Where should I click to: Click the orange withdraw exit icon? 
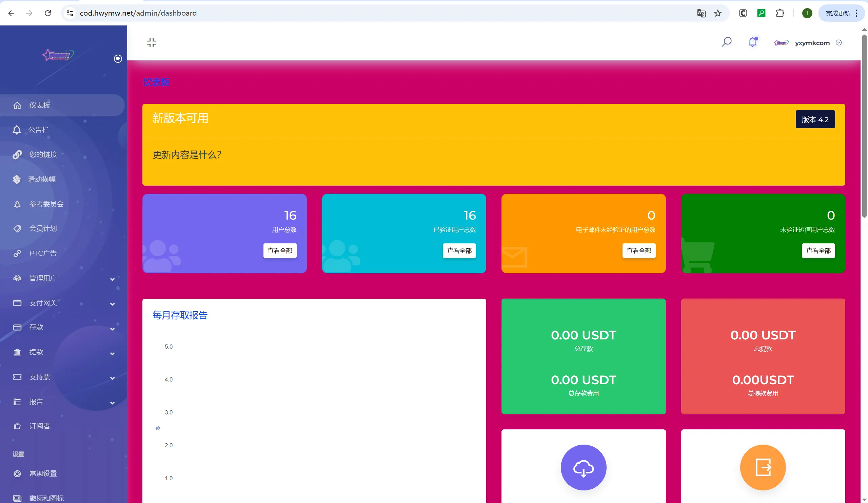(763, 467)
